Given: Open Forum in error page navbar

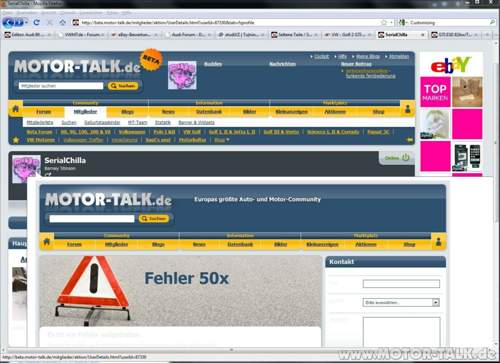Looking at the screenshot, I should (74, 244).
